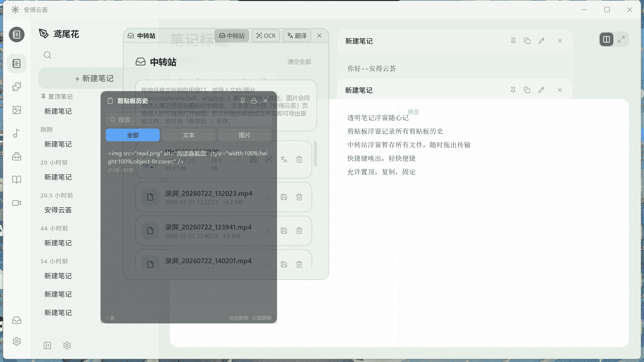Click the search magnifier above note list

[x=47, y=55]
